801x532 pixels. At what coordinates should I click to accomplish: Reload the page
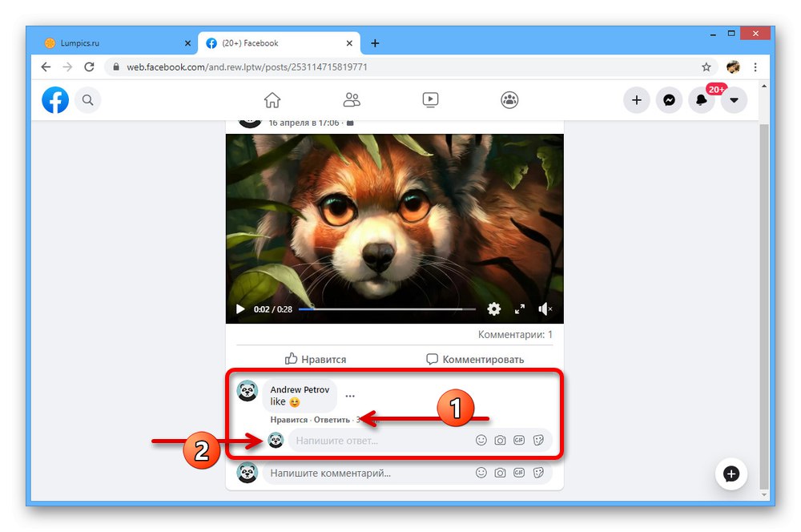[x=89, y=67]
